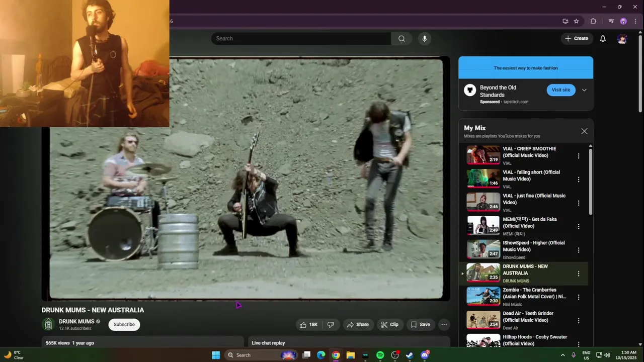Open more actions ellipsis below the video
644x362 pixels.
coord(444,325)
